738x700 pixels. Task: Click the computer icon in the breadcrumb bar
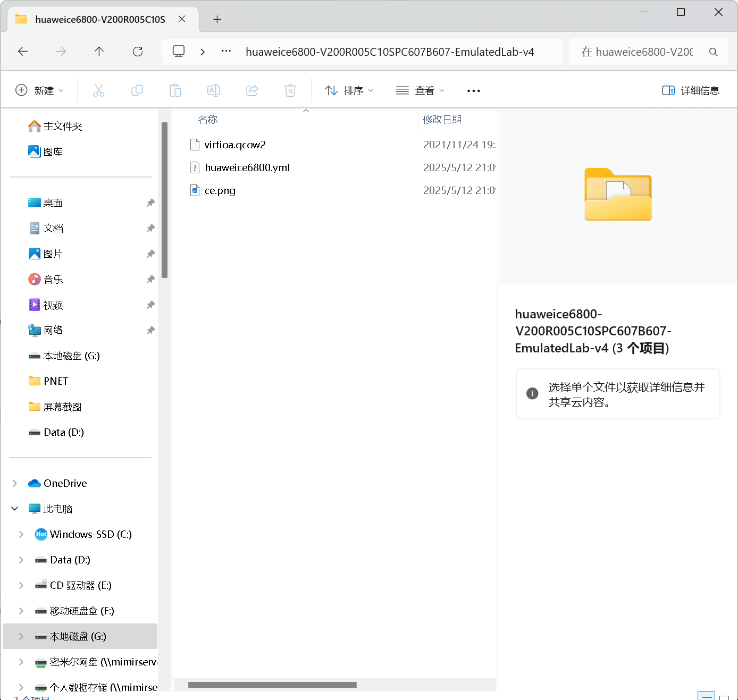click(178, 51)
